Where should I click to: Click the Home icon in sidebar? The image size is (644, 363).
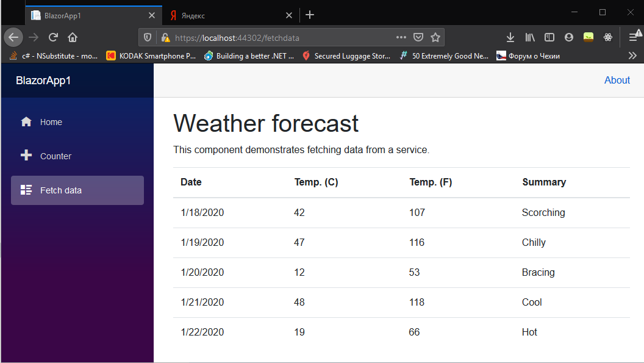(26, 122)
